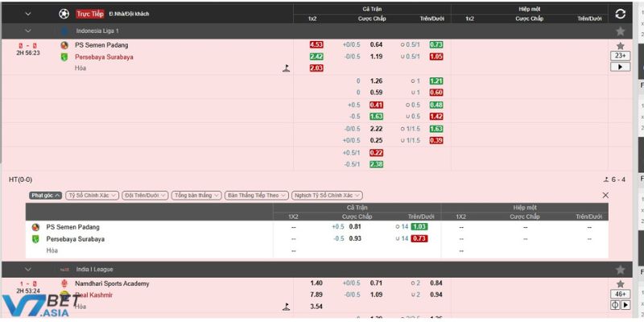Open 23+ more markets for Padang match
This screenshot has width=644, height=322.
click(620, 56)
